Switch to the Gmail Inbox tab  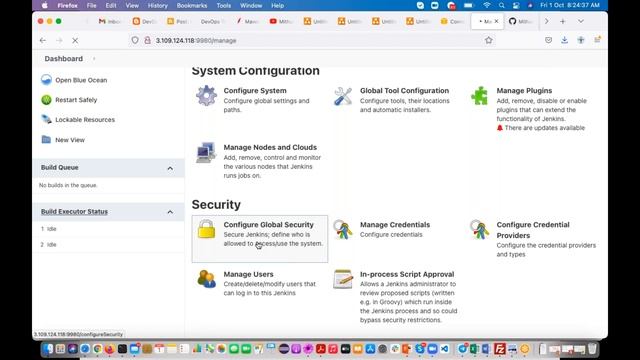tap(109, 21)
